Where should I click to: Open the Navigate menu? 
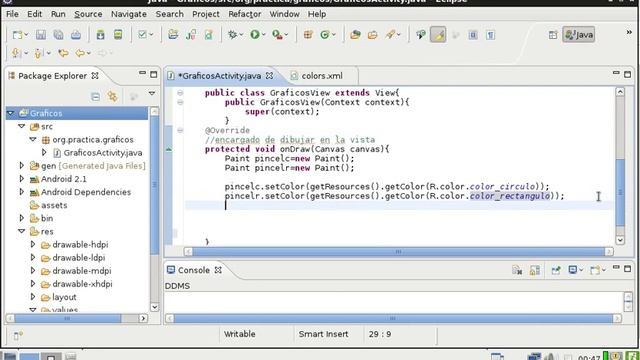coord(129,14)
